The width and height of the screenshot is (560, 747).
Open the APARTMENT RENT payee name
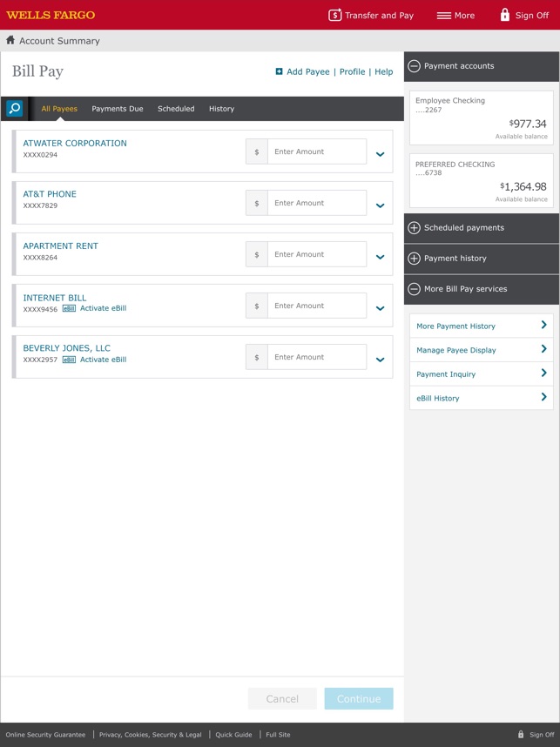(x=60, y=246)
